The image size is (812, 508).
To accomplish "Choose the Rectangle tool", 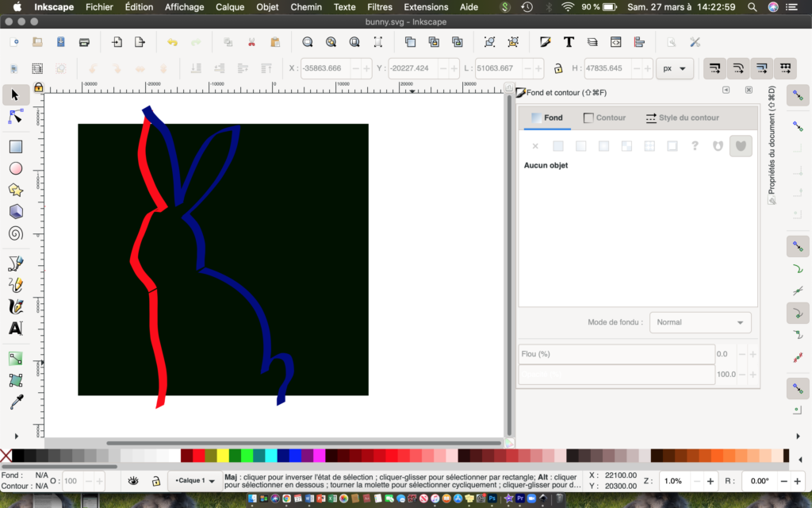I will pos(15,147).
